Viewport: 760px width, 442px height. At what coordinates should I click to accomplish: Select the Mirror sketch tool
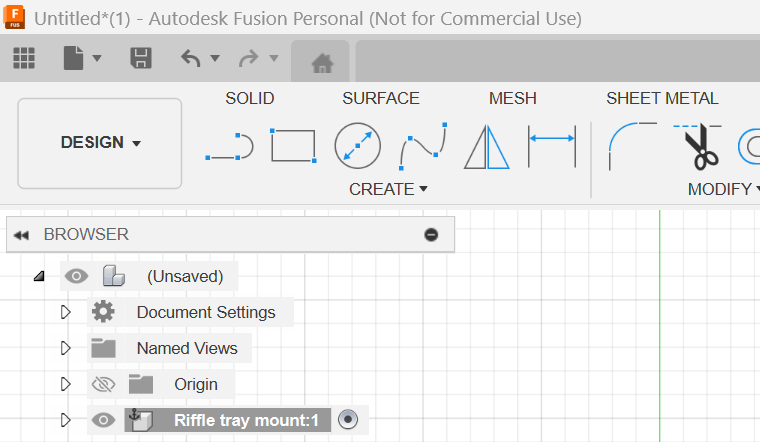point(487,147)
